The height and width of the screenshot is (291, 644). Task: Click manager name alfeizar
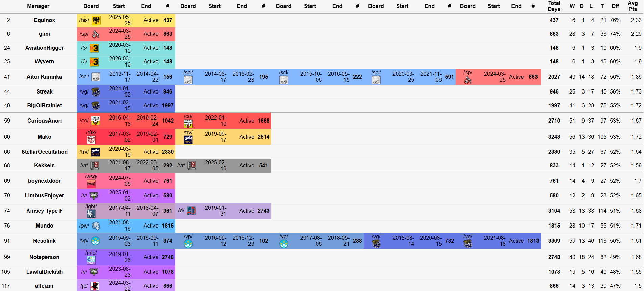tap(44, 286)
